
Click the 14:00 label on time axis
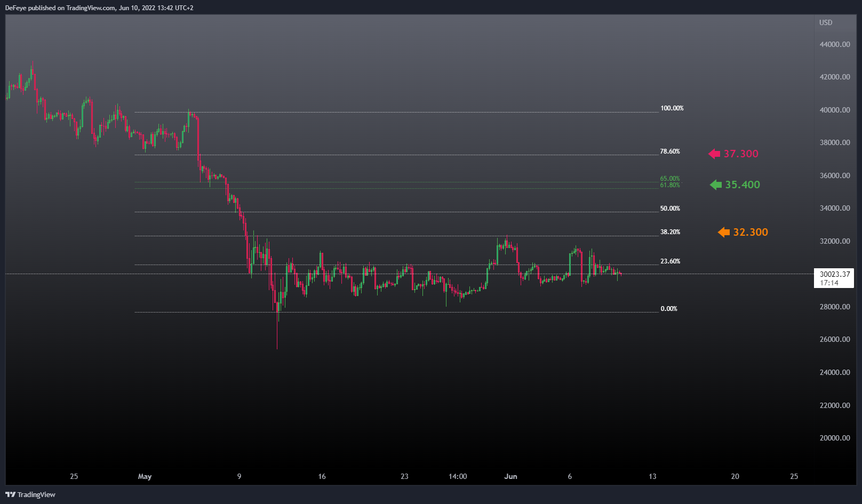tap(458, 476)
